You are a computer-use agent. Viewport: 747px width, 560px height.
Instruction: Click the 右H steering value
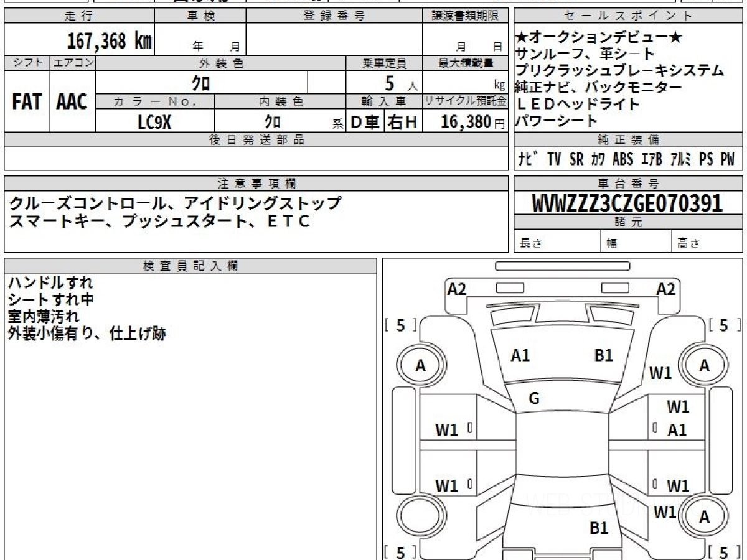(x=403, y=123)
